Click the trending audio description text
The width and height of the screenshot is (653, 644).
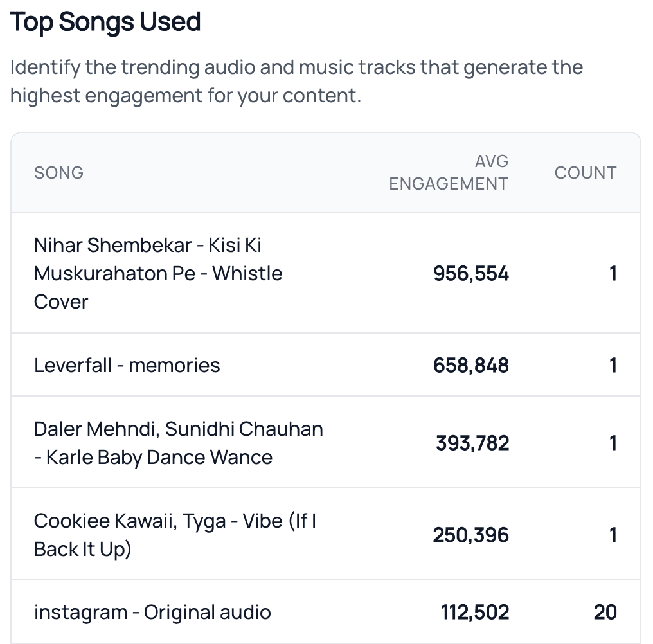click(296, 82)
